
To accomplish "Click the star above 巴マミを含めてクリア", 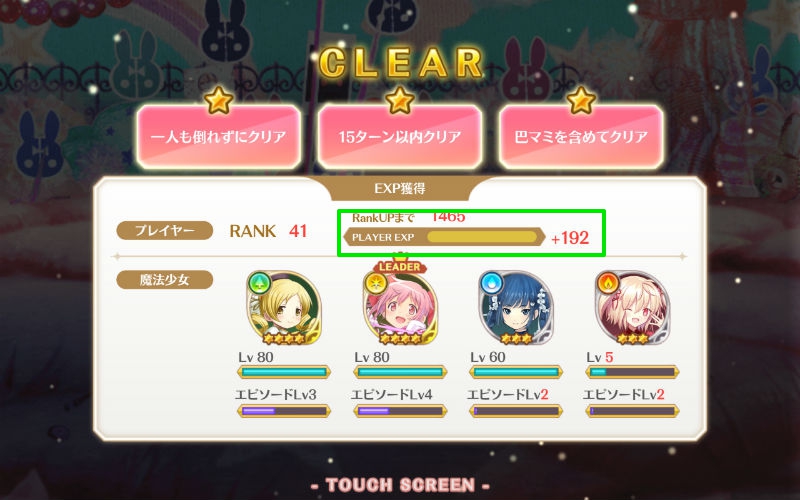I will pos(581,100).
